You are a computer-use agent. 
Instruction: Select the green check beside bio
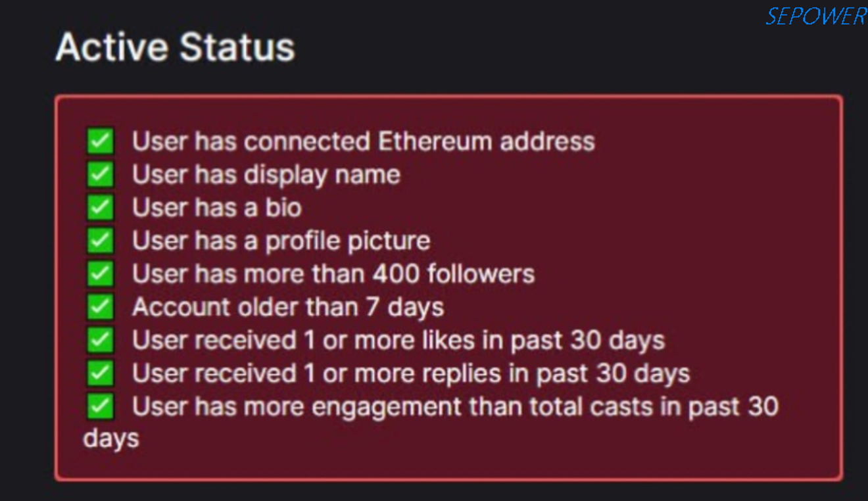[100, 208]
